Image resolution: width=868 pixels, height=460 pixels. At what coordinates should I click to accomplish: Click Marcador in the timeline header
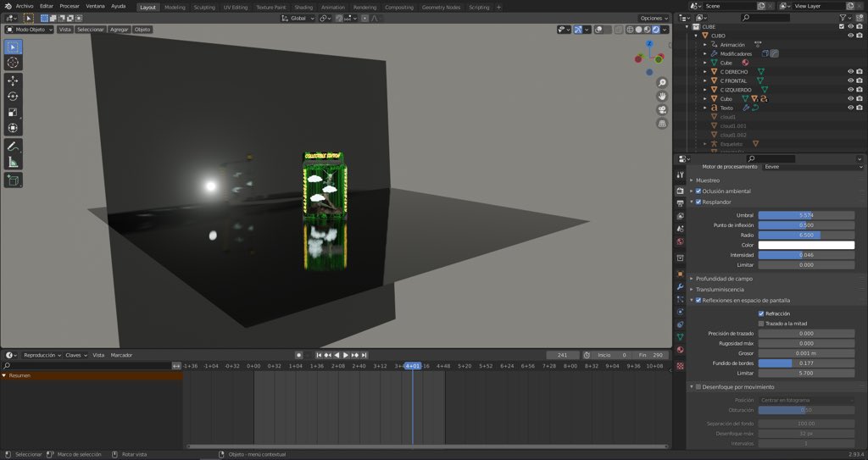121,356
